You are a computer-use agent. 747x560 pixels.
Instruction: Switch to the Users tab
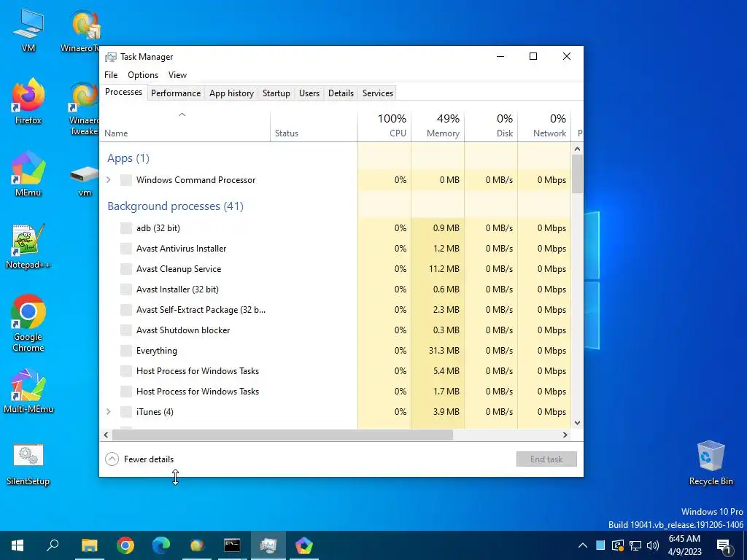pyautogui.click(x=309, y=93)
